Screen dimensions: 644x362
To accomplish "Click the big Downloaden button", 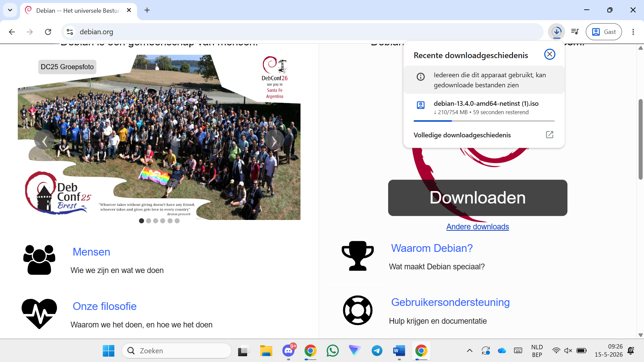I will click(477, 198).
